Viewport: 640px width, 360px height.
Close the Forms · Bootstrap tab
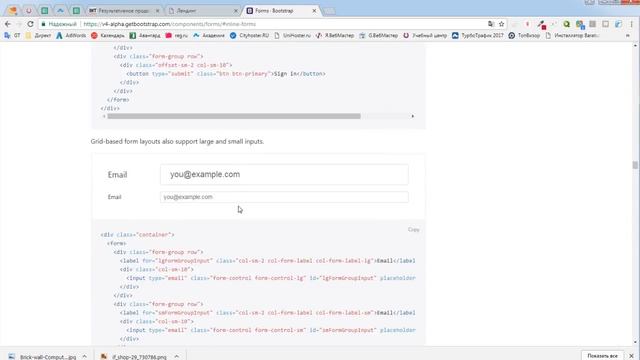click(x=314, y=11)
